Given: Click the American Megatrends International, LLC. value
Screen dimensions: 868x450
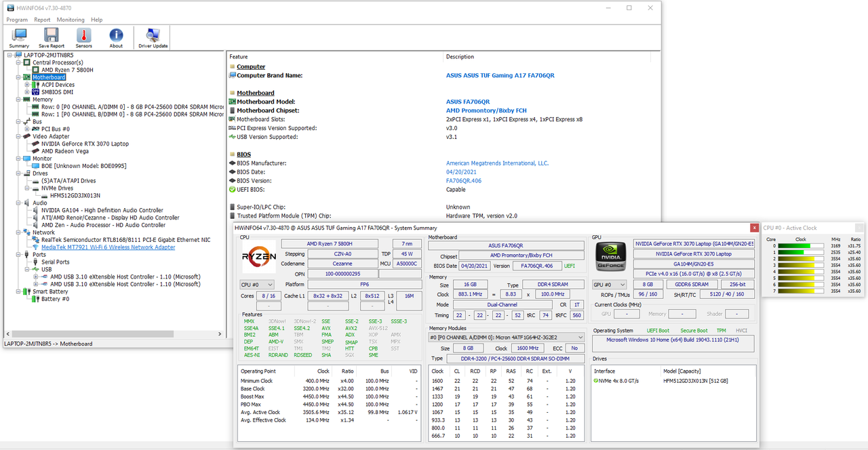Looking at the screenshot, I should 497,163.
